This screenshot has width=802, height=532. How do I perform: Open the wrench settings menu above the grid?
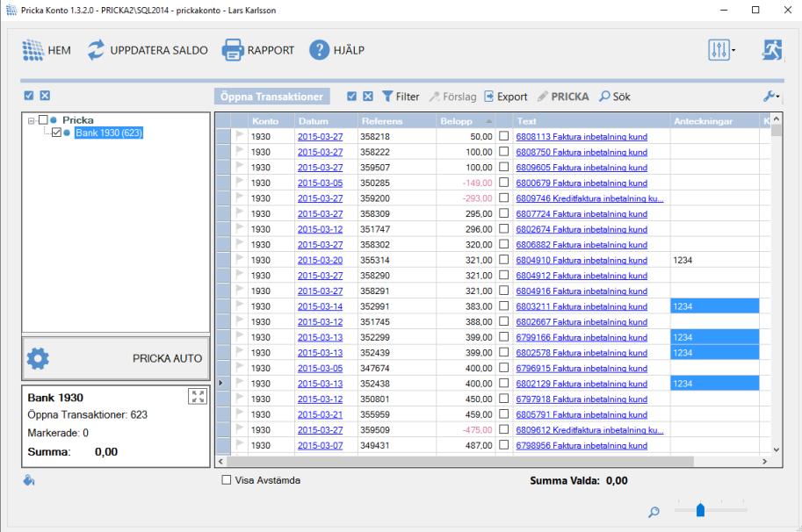770,96
